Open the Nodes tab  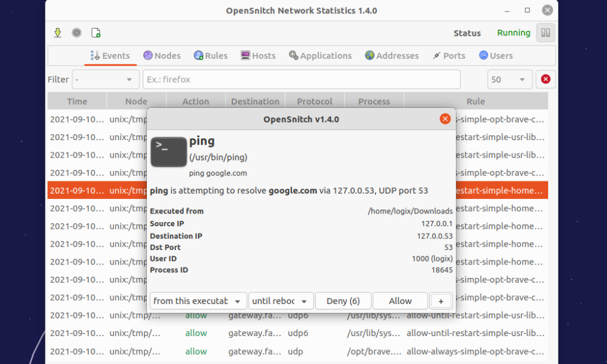pyautogui.click(x=162, y=56)
